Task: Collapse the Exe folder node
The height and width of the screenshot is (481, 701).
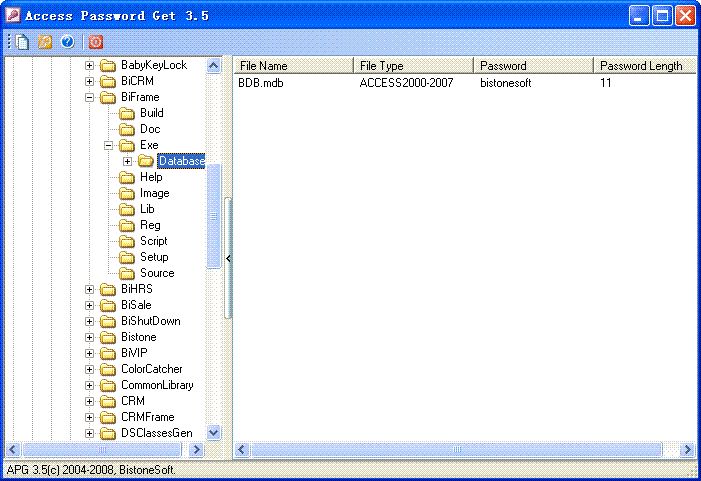Action: coord(108,145)
